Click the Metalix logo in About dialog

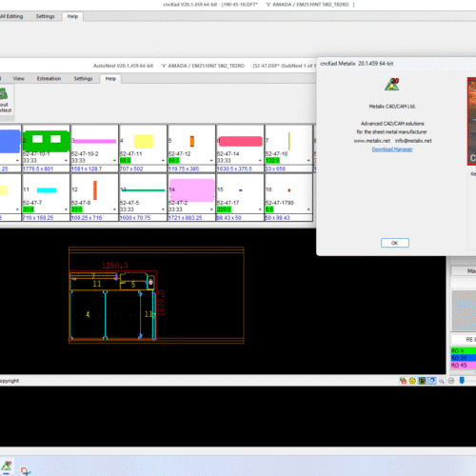point(392,85)
